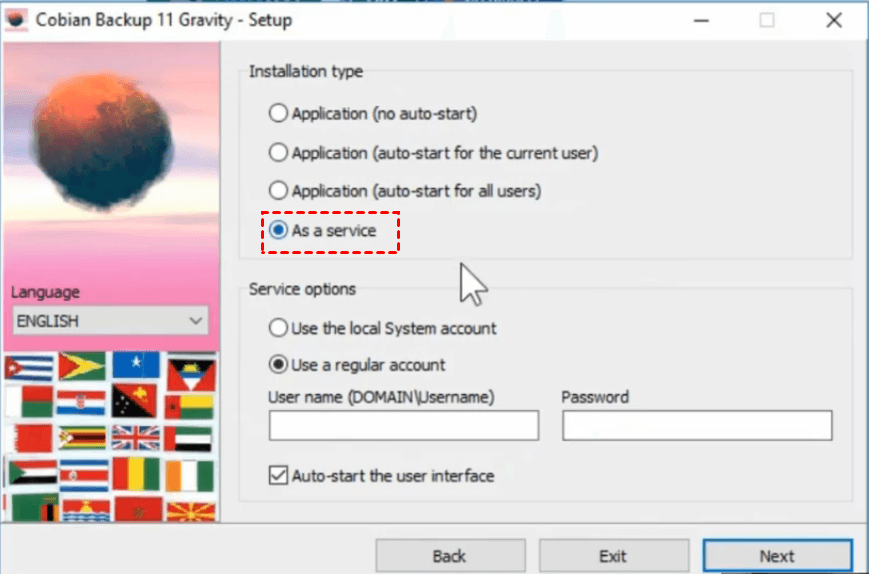Image resolution: width=869 pixels, height=574 pixels.
Task: Click the Zimbabwe flag image
Action: pyautogui.click(x=82, y=438)
